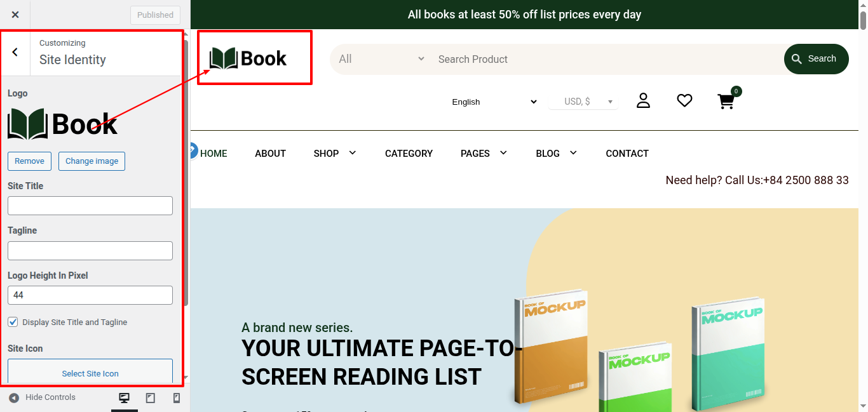Click the Book logo in site header
Screen dimensions: 868x412
click(248, 58)
